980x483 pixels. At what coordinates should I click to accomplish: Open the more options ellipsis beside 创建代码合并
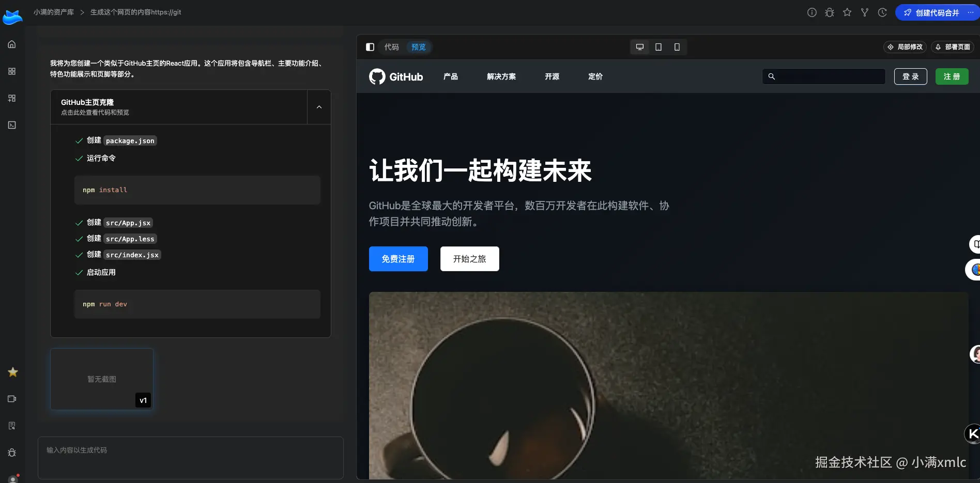pyautogui.click(x=971, y=12)
